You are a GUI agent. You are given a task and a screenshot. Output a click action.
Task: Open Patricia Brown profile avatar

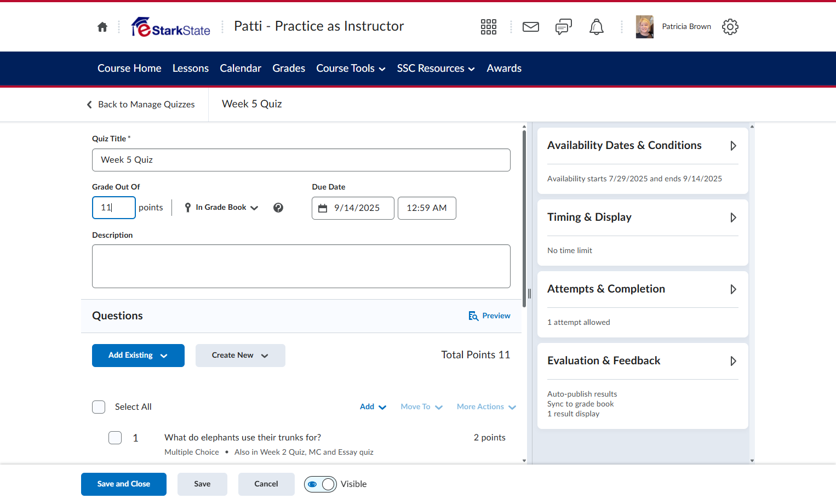coord(645,27)
